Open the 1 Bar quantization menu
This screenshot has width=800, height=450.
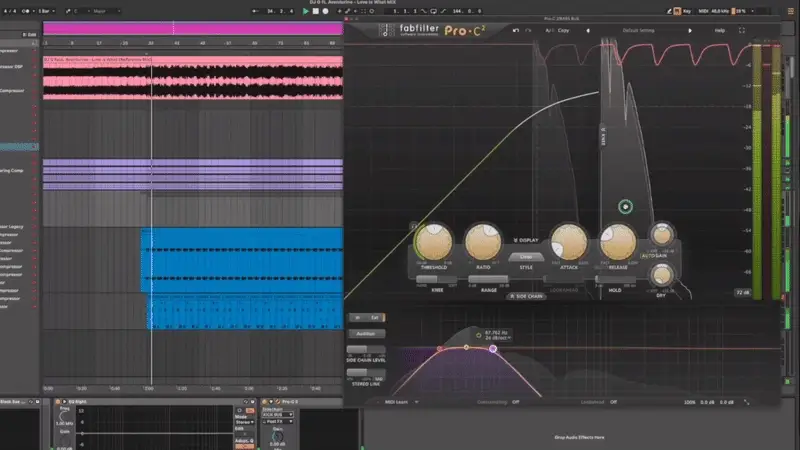point(45,11)
